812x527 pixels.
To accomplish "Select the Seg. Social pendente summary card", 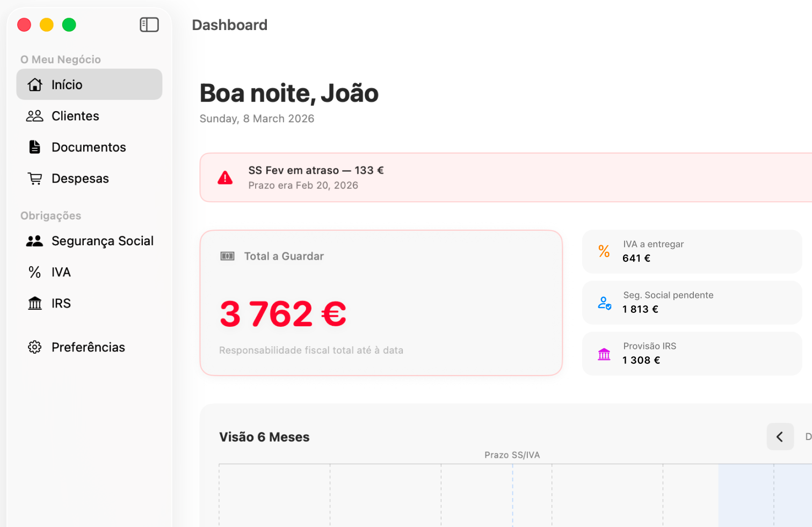I will [x=692, y=302].
